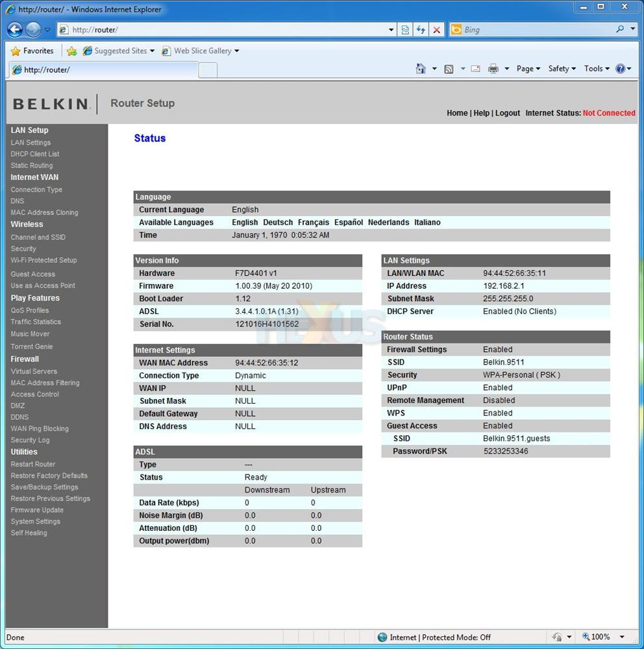
Task: Open Music Mover feature
Action: click(x=30, y=334)
